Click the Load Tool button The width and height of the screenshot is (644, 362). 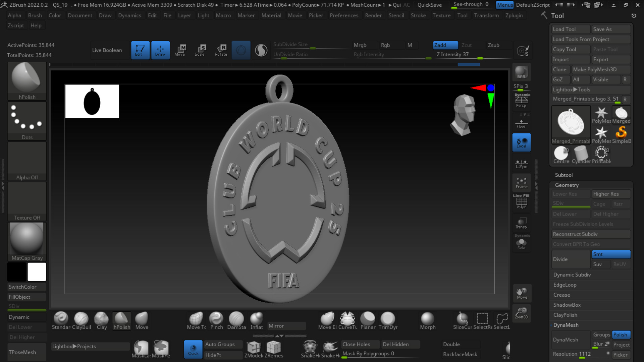(571, 29)
